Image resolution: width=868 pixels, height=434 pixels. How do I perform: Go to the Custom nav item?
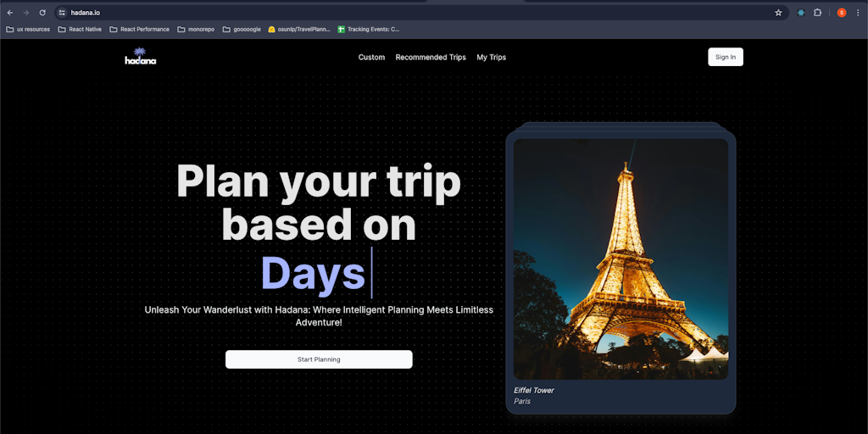371,57
